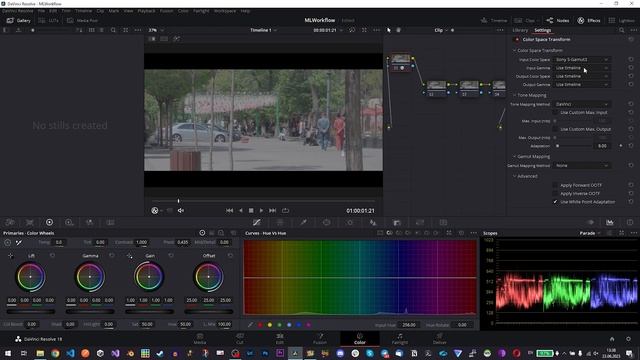Reset the Gamma wheel
The width and height of the screenshot is (640, 360).
tap(112, 256)
